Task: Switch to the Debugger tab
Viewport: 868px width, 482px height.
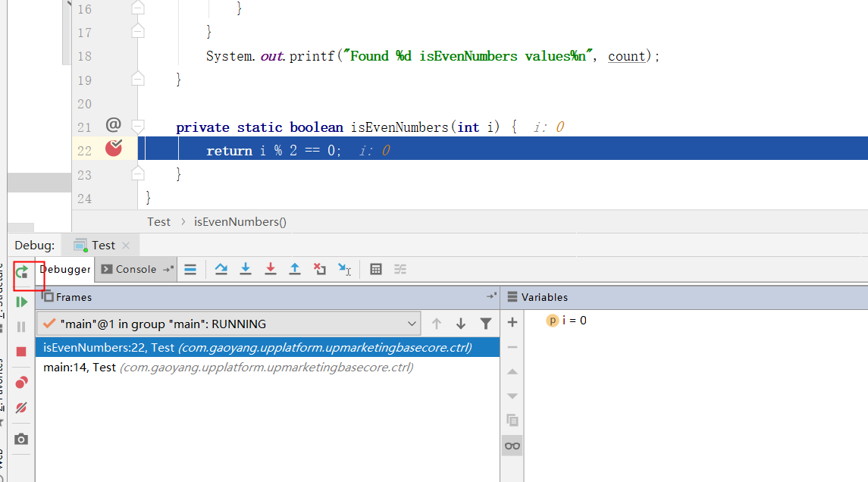Action: (x=64, y=270)
